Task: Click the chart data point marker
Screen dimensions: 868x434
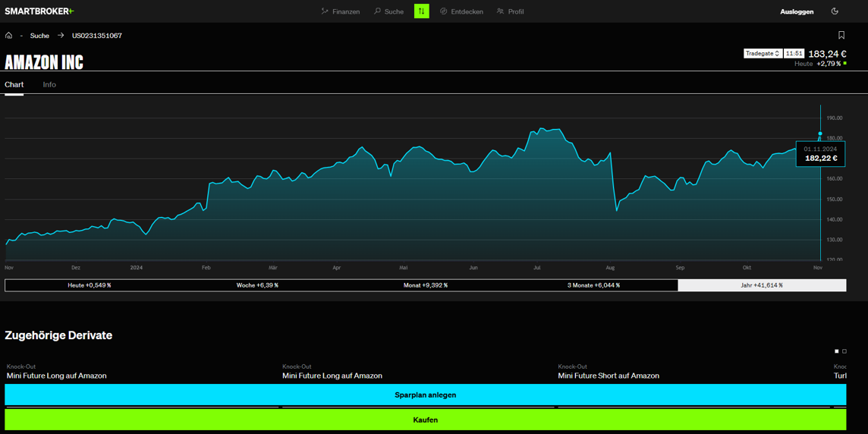Action: (x=820, y=134)
